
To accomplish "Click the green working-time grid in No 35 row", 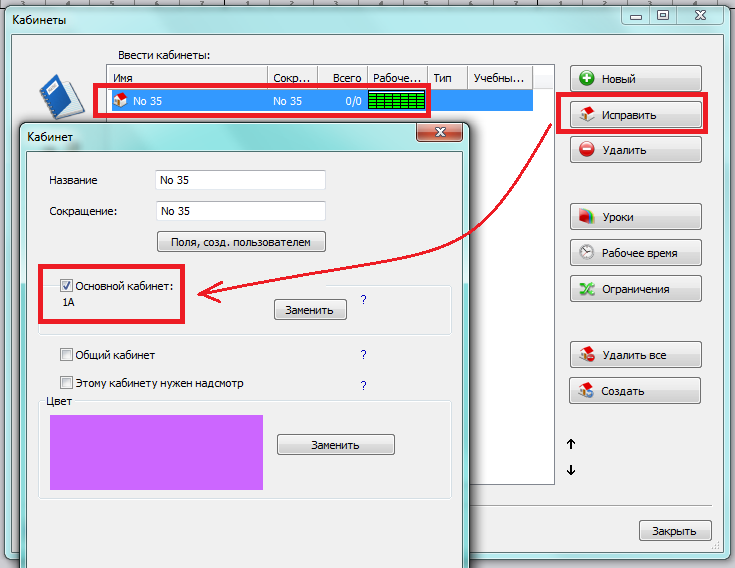I will pos(397,100).
